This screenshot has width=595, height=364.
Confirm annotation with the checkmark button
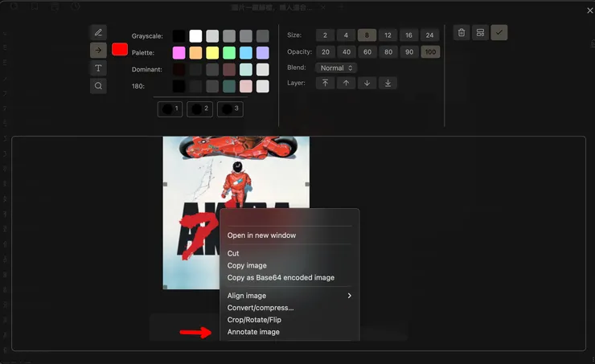click(x=499, y=33)
